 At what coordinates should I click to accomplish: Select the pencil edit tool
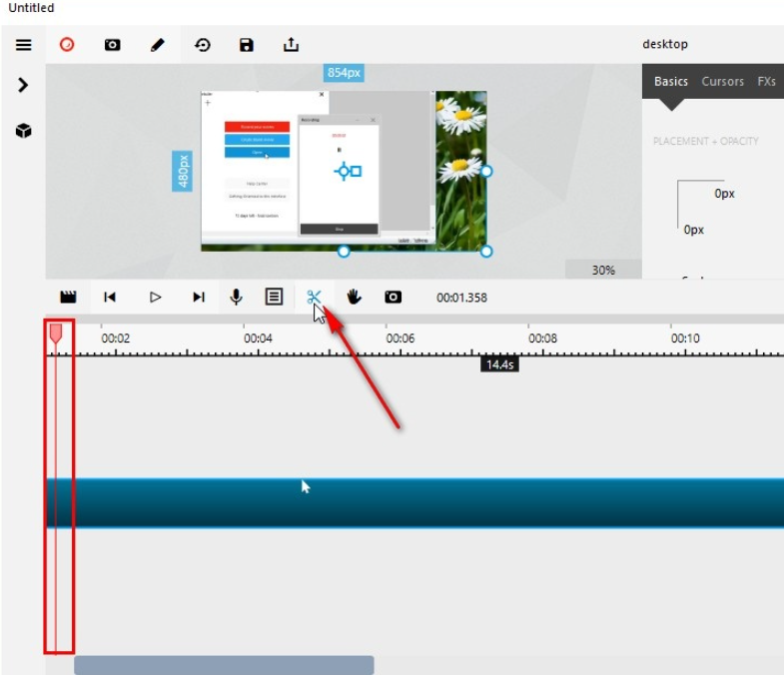[x=157, y=45]
